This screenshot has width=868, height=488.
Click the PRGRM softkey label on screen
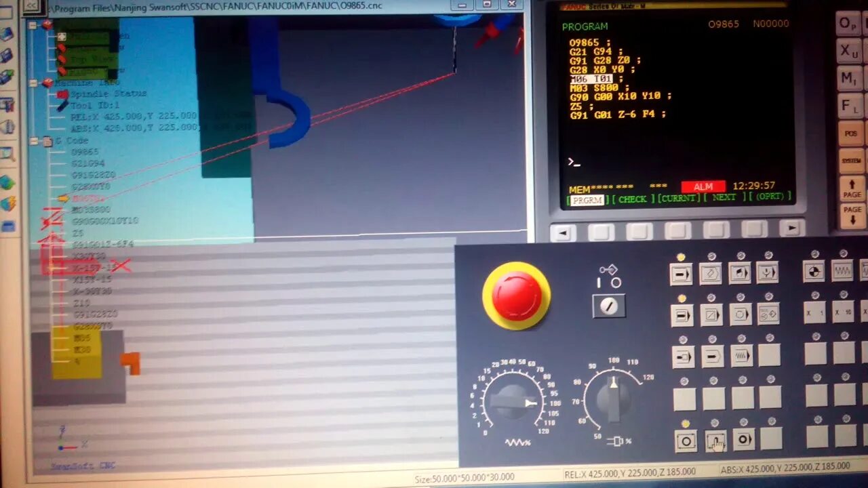(x=587, y=200)
